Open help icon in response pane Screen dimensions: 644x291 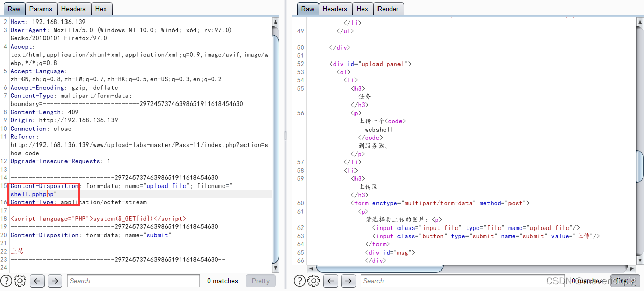coord(300,281)
